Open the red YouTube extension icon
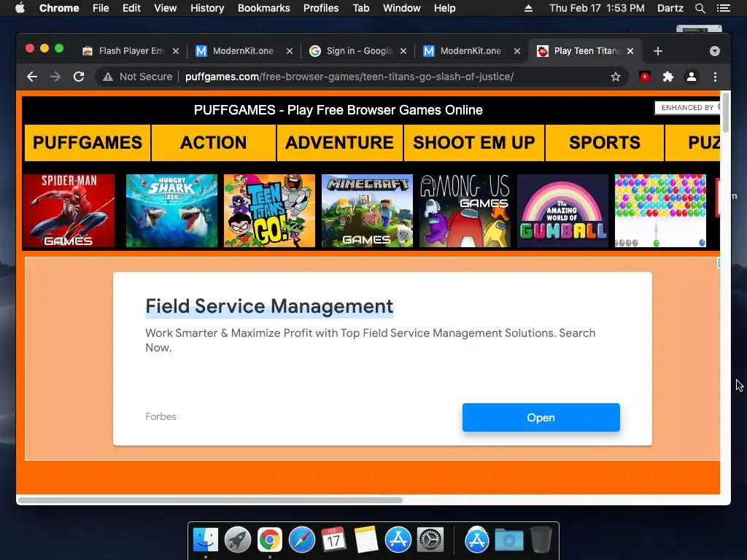 pyautogui.click(x=645, y=77)
